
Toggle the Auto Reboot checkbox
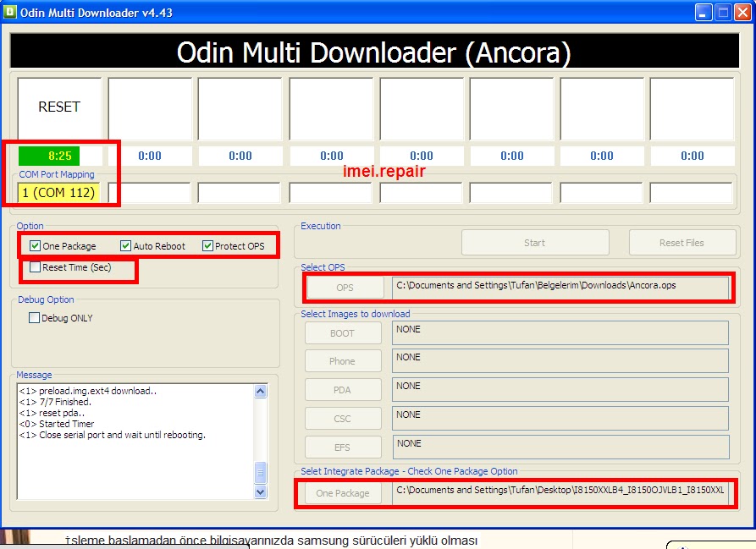tap(125, 246)
